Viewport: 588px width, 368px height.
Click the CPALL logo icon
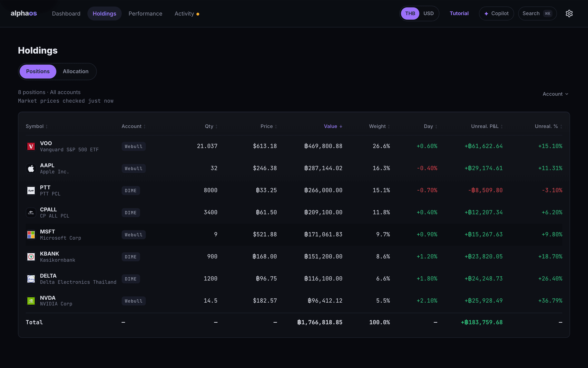[x=31, y=212]
